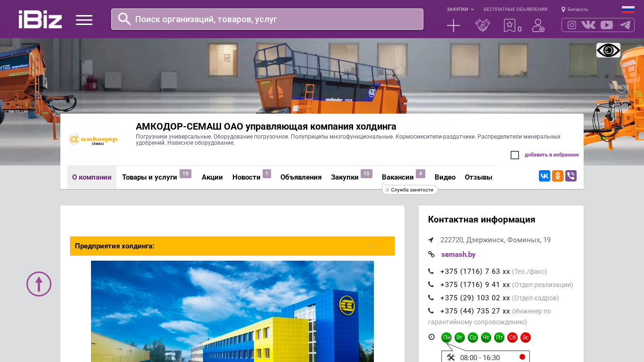Open iBiz YouTube channel
The width and height of the screenshot is (644, 362).
coord(607,25)
